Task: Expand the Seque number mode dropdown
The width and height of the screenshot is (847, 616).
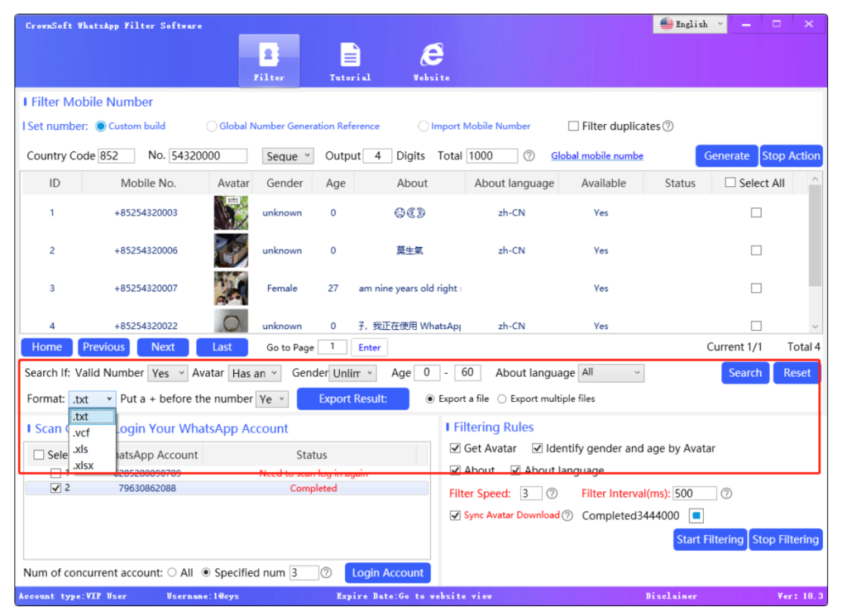Action: pos(288,156)
